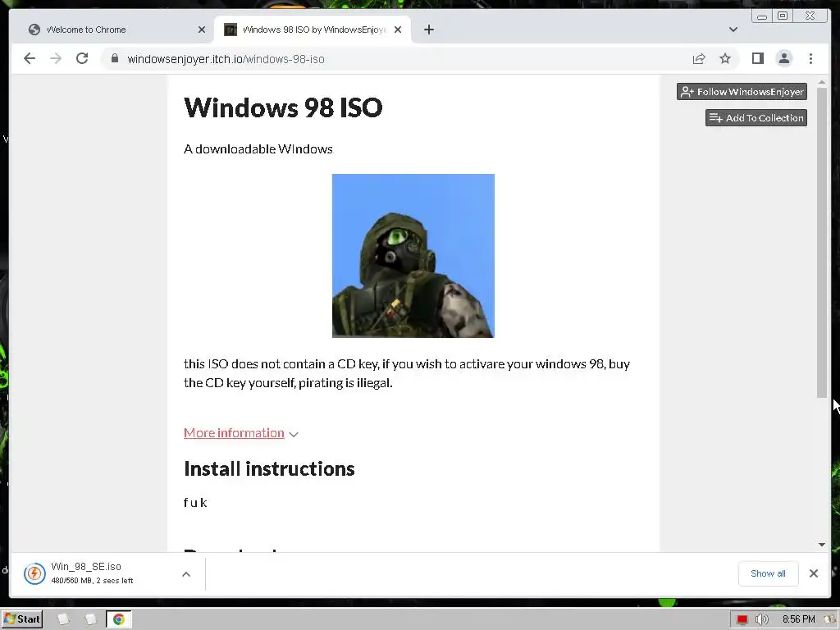The height and width of the screenshot is (630, 840).
Task: Click the scrollbar up arrow
Action: [822, 83]
